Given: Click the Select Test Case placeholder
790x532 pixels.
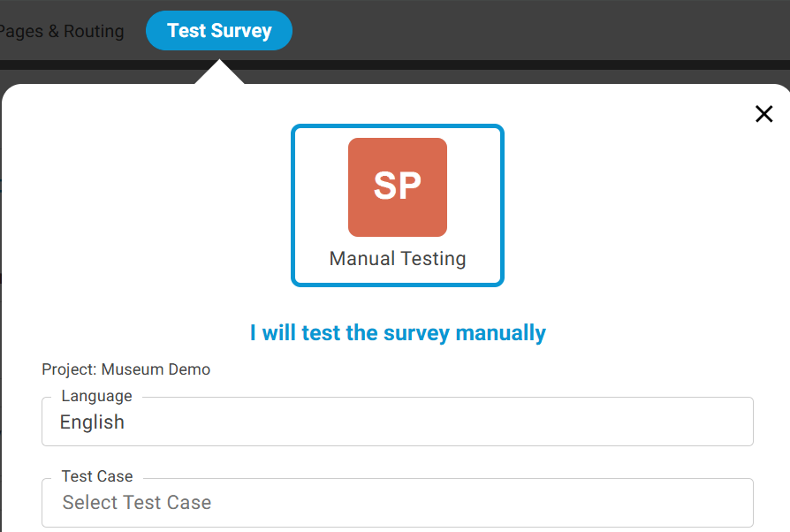Looking at the screenshot, I should tap(137, 503).
